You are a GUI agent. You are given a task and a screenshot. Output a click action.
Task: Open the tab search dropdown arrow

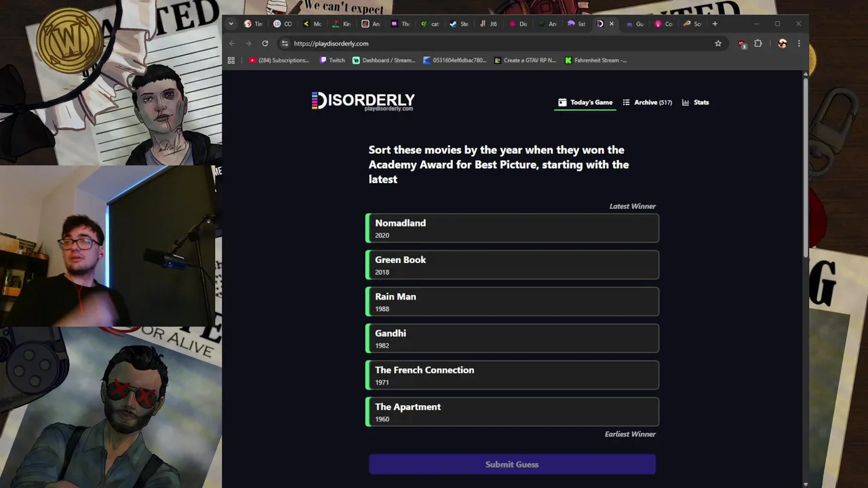[x=231, y=24]
